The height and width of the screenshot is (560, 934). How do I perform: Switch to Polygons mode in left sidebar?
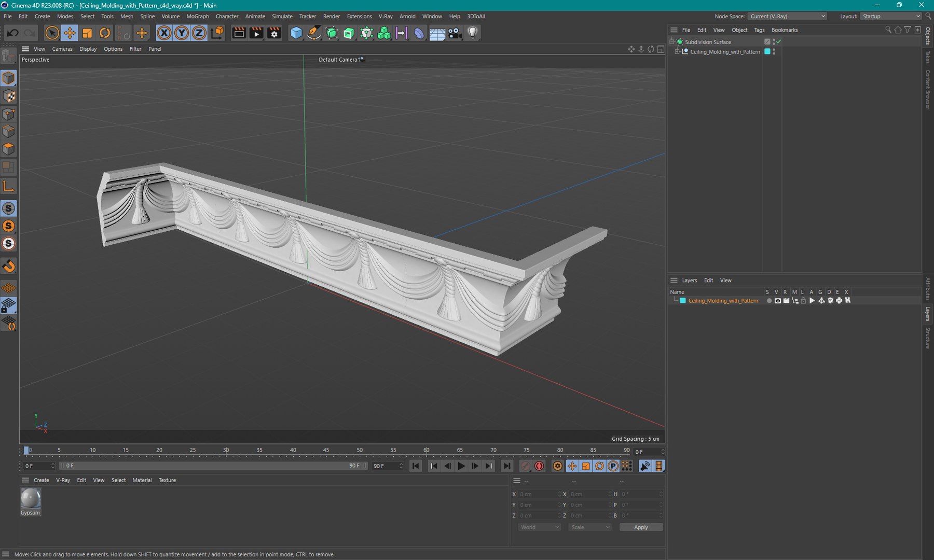pos(8,149)
